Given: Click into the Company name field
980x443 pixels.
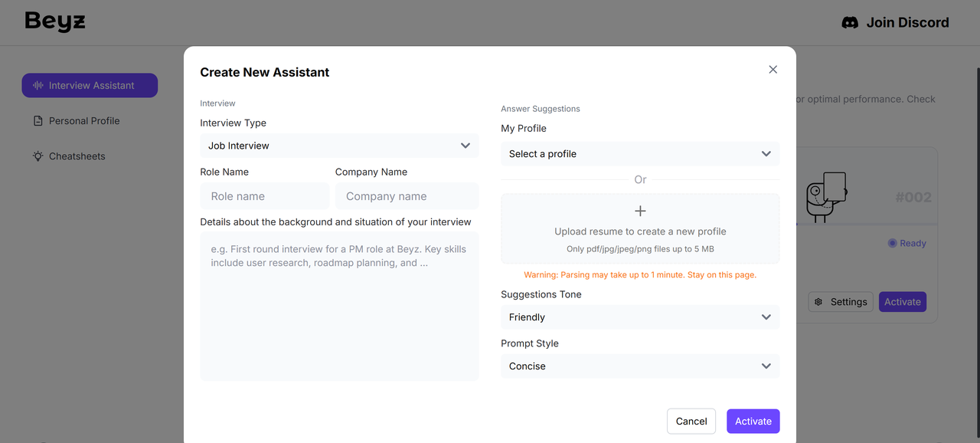Looking at the screenshot, I should [407, 196].
